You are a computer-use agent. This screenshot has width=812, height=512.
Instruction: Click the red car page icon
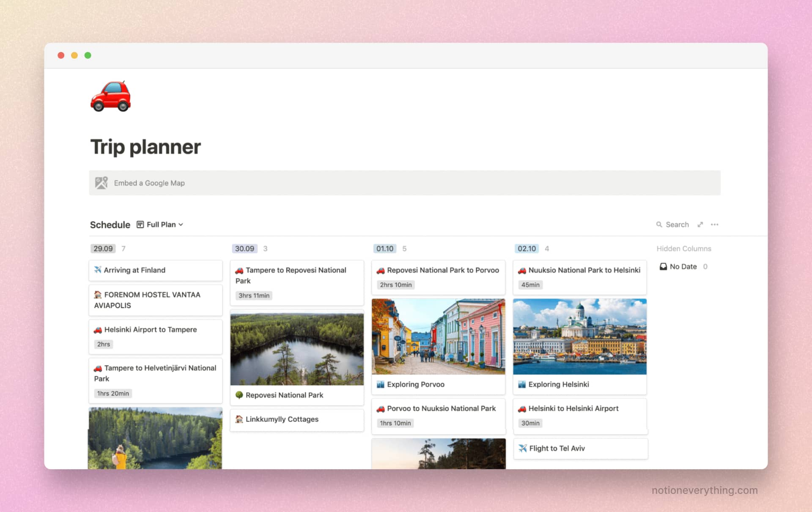coord(111,96)
